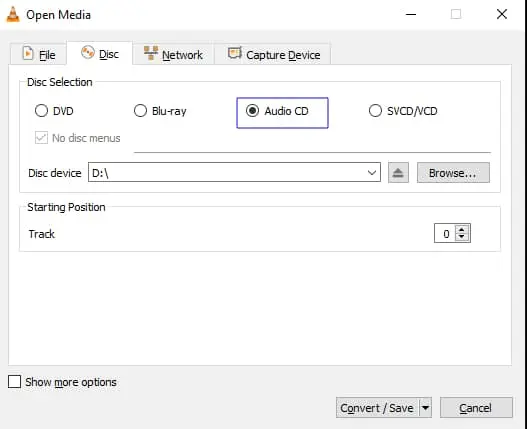
Task: Switch to the Capture Device tab
Action: (x=273, y=54)
